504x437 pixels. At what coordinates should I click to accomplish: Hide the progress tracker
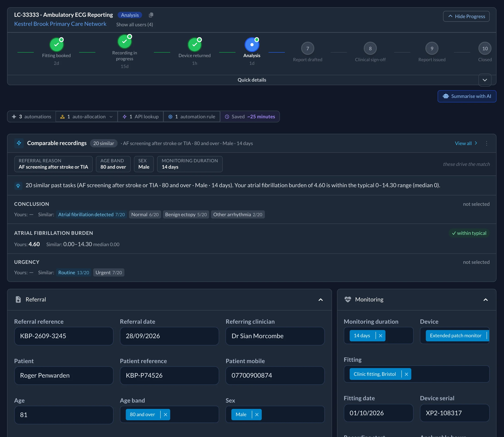coord(466,16)
